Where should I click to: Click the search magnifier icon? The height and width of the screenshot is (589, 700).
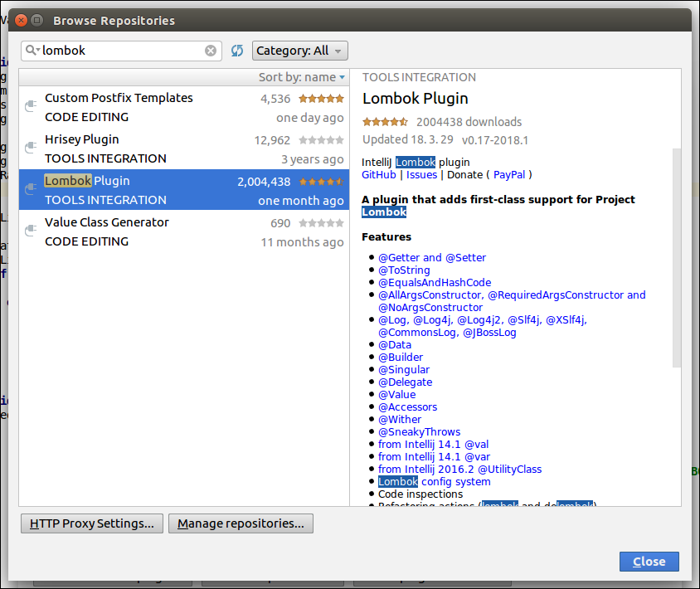point(32,50)
